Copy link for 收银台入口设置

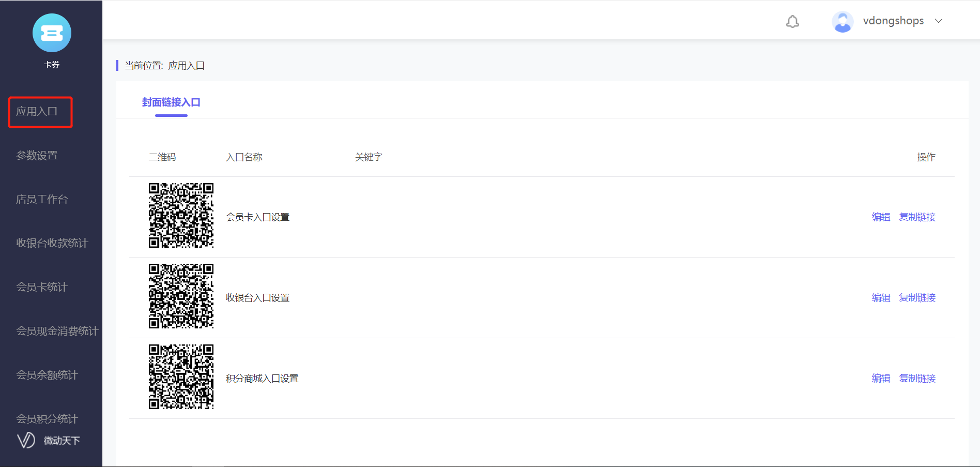(x=917, y=298)
